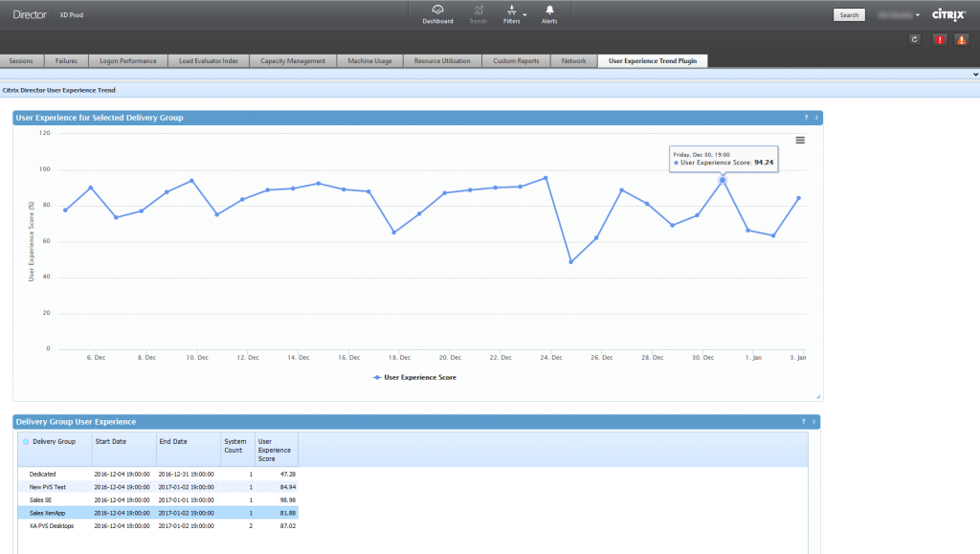Open the user account dropdown arrow
The image size is (980, 554).
click(918, 15)
